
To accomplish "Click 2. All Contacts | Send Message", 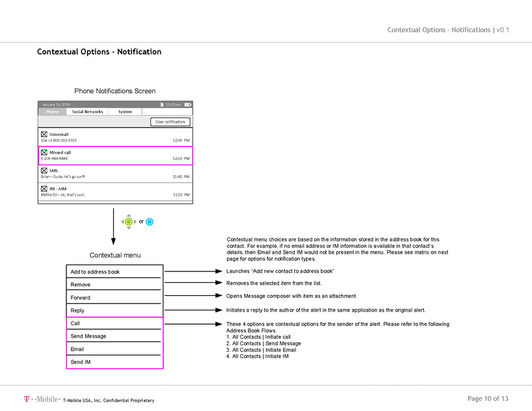I will click(263, 343).
